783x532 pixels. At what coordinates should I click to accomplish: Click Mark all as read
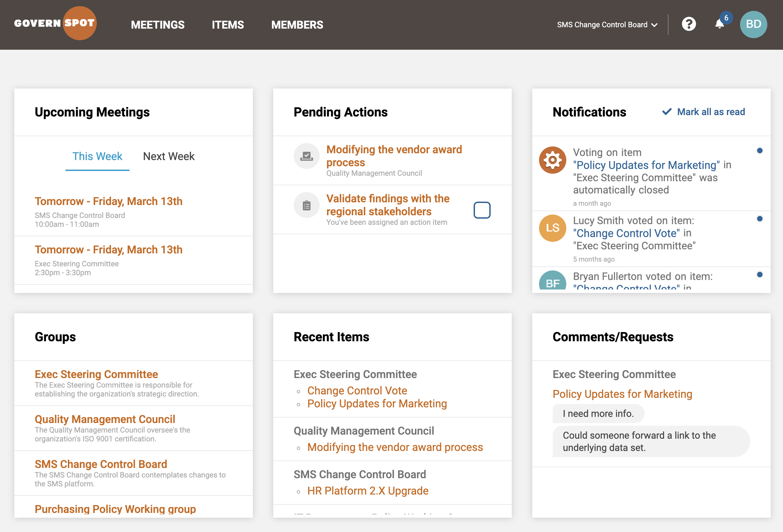point(704,112)
